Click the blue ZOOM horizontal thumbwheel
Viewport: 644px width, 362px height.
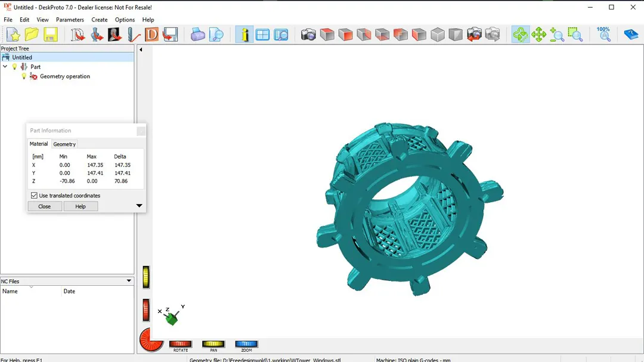(246, 344)
